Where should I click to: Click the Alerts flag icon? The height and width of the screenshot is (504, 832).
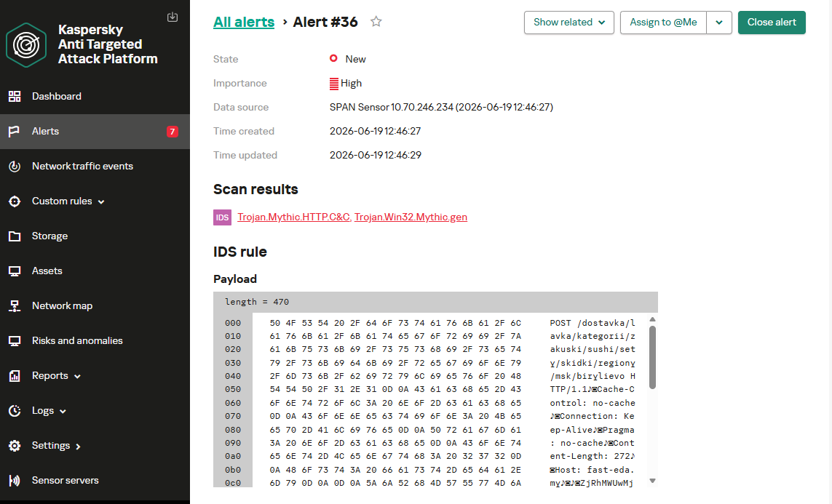tap(15, 132)
